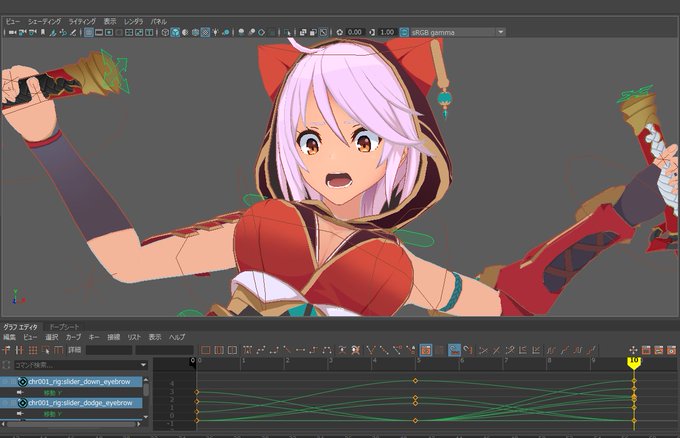The height and width of the screenshot is (438, 680).
Task: Click the region keys tool icon
Action: pos(46,350)
